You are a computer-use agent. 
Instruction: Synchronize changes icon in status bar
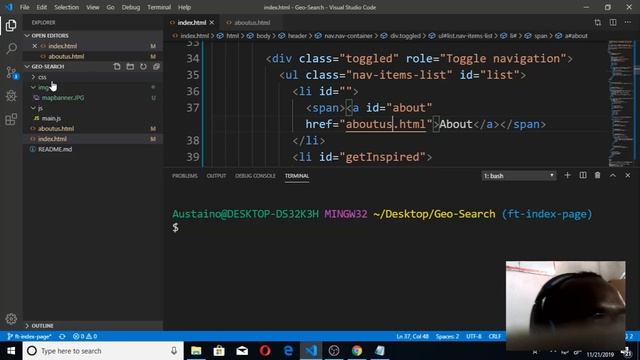click(62, 336)
